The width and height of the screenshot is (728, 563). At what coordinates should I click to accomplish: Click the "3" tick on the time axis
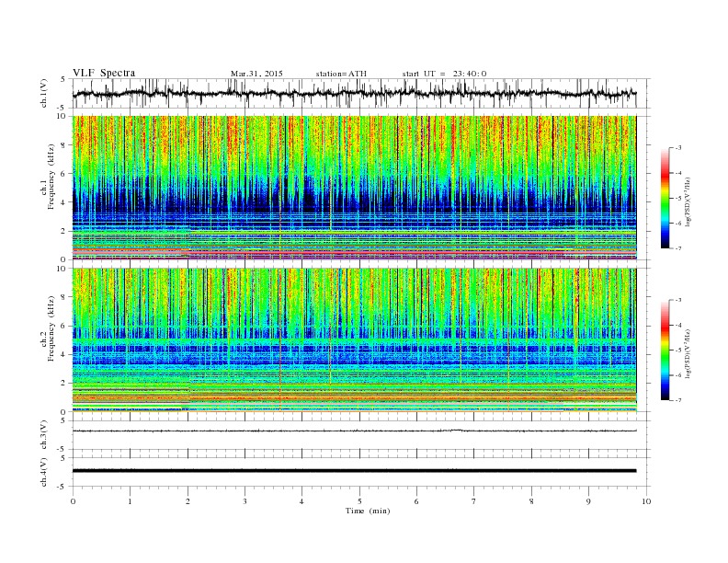[245, 501]
